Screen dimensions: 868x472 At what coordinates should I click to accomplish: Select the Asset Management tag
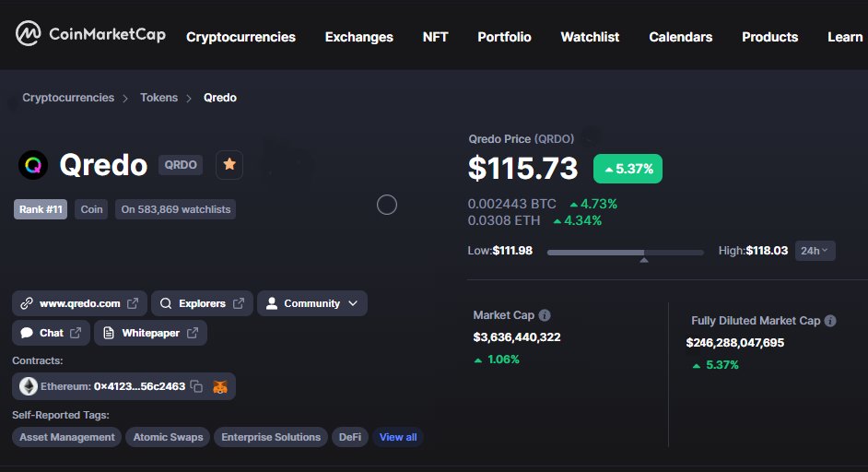67,437
